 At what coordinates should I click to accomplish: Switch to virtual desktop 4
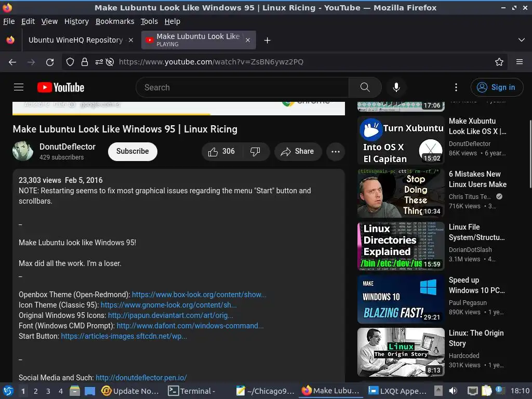[61, 391]
